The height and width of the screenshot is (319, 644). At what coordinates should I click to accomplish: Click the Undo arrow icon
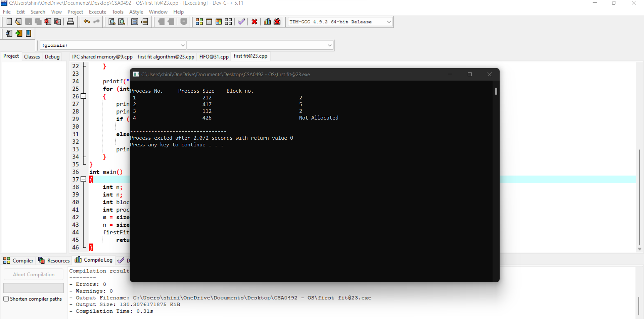(x=87, y=21)
